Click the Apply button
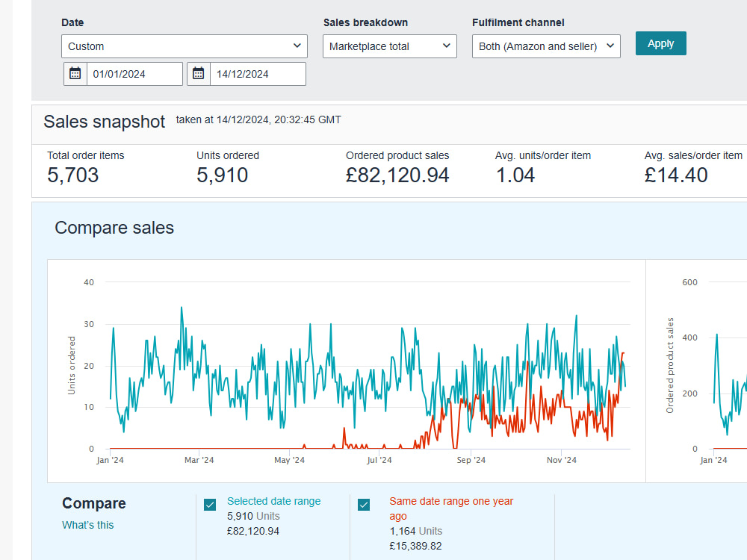The width and height of the screenshot is (747, 560). pos(661,43)
